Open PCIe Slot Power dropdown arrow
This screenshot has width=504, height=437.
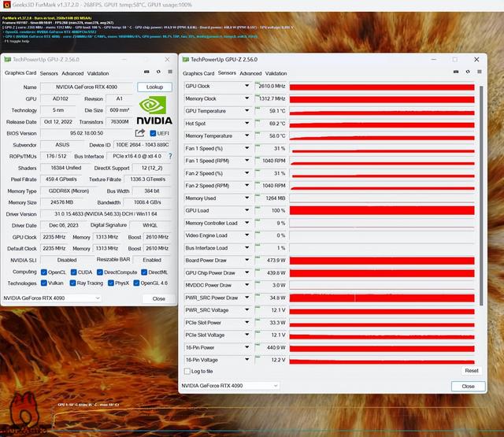coord(246,322)
